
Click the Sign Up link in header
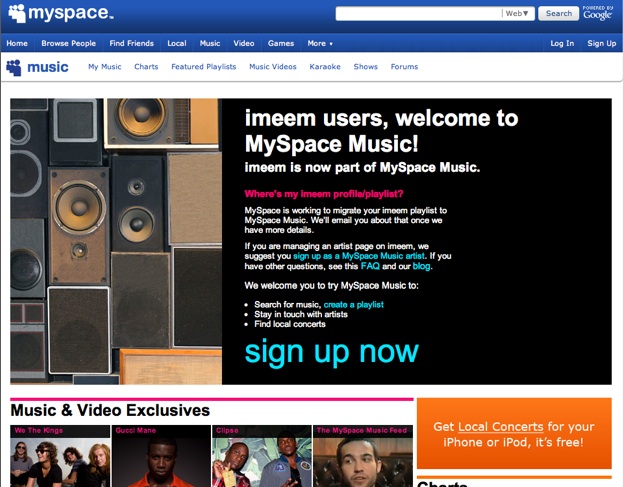602,43
